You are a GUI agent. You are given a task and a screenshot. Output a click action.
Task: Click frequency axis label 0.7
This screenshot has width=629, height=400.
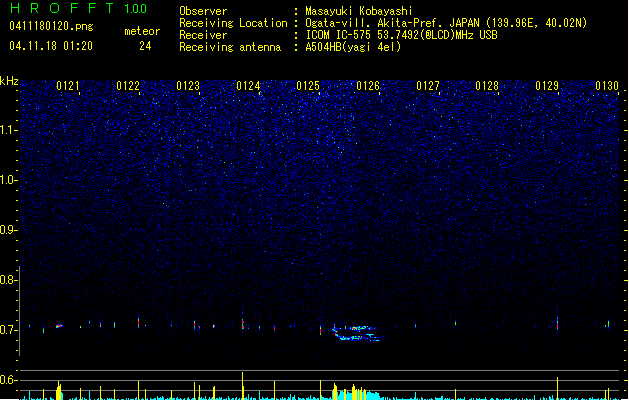9,330
